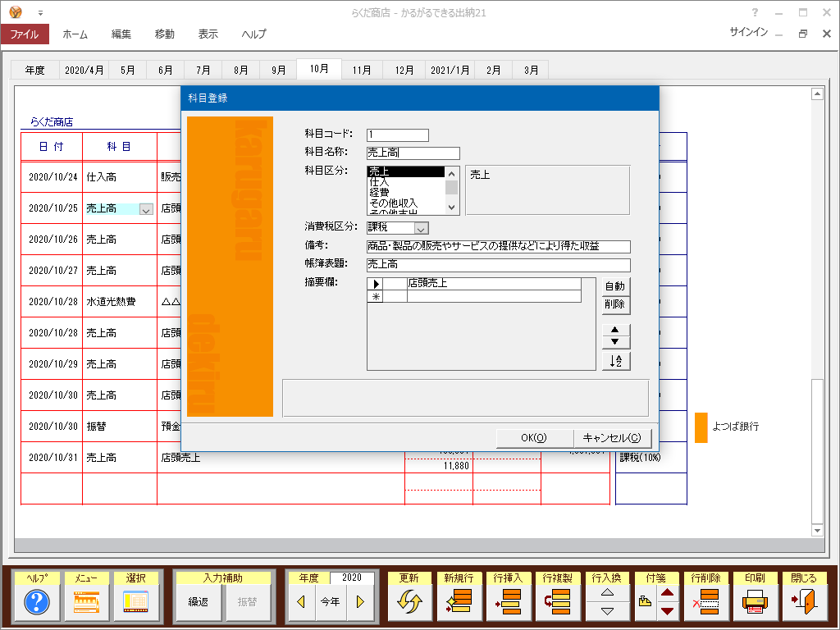Click the 自動 button
The width and height of the screenshot is (840, 630).
click(615, 286)
